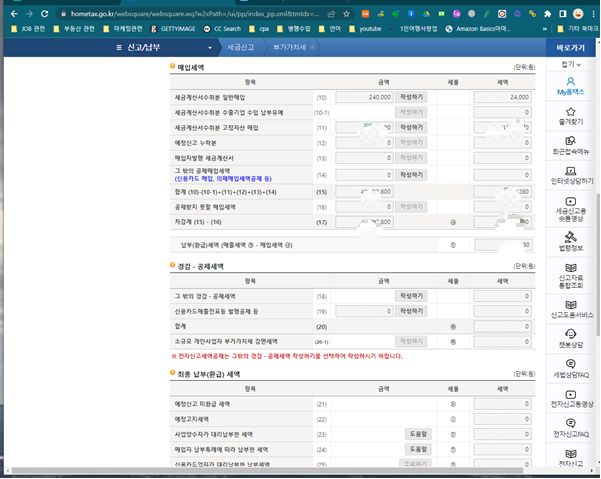Expand the 신고/납부 menu dropdown arrow
This screenshot has height=479, width=601.
pyautogui.click(x=210, y=48)
